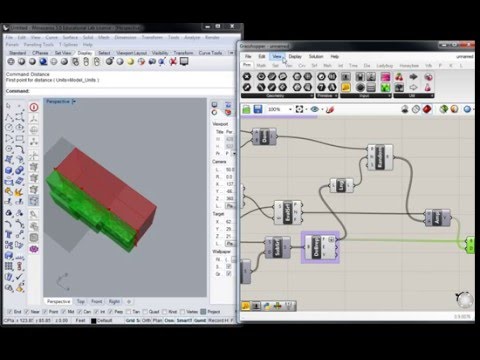The height and width of the screenshot is (360, 480).
Task: Switch to the Top viewport tab
Action: pyautogui.click(x=81, y=301)
